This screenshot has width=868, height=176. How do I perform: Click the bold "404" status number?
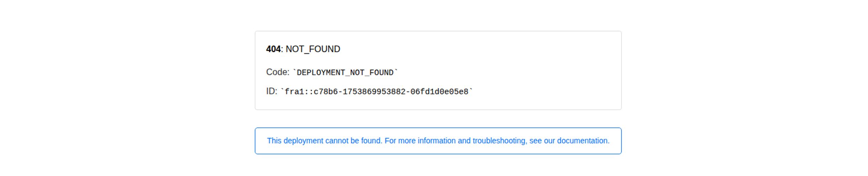(273, 49)
